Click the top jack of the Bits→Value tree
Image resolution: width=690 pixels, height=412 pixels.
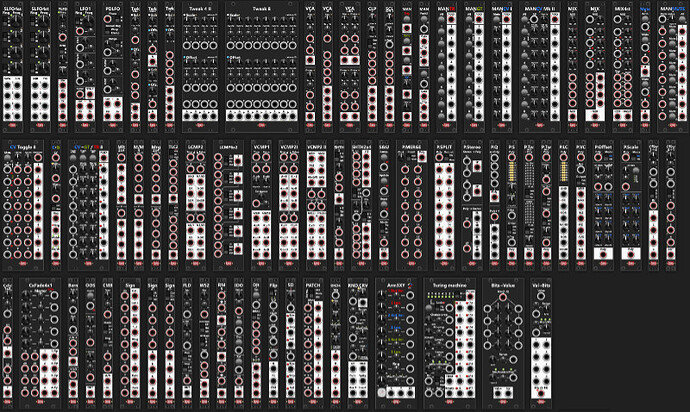(x=503, y=298)
